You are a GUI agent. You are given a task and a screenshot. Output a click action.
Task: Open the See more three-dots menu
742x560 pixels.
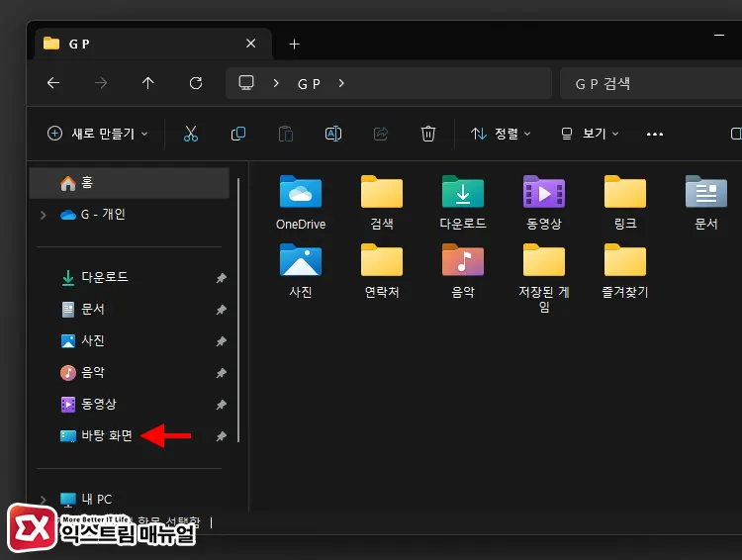tap(655, 134)
